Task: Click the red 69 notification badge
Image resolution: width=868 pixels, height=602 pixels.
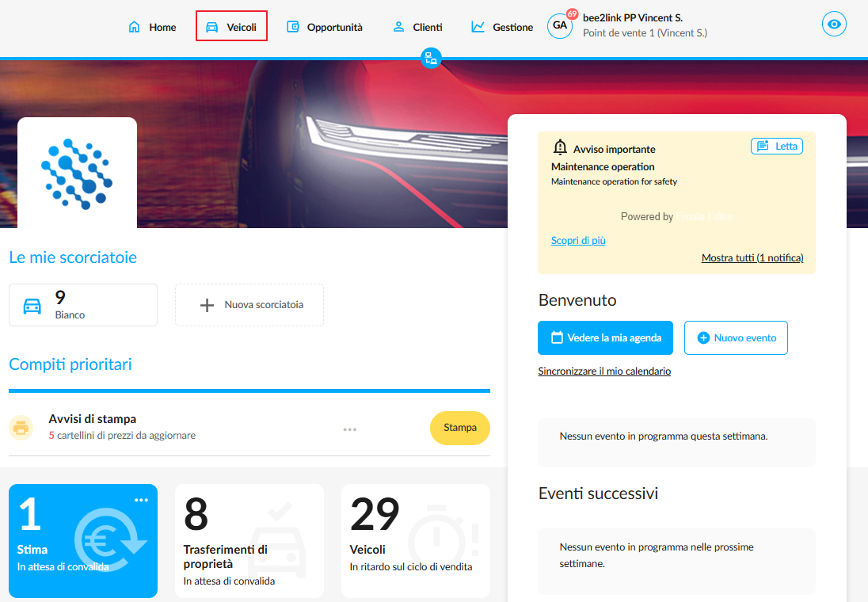Action: coord(572,13)
